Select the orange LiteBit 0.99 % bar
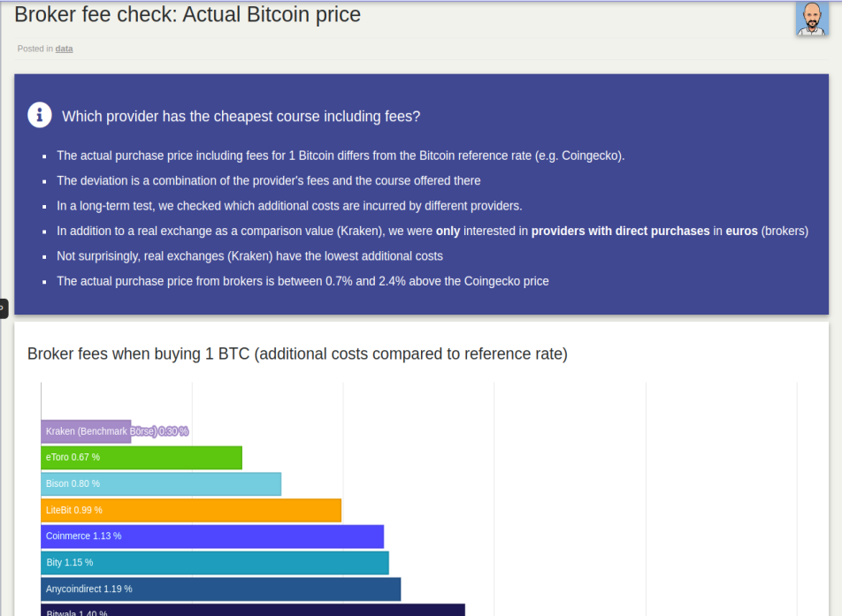Image resolution: width=842 pixels, height=616 pixels. 191,510
